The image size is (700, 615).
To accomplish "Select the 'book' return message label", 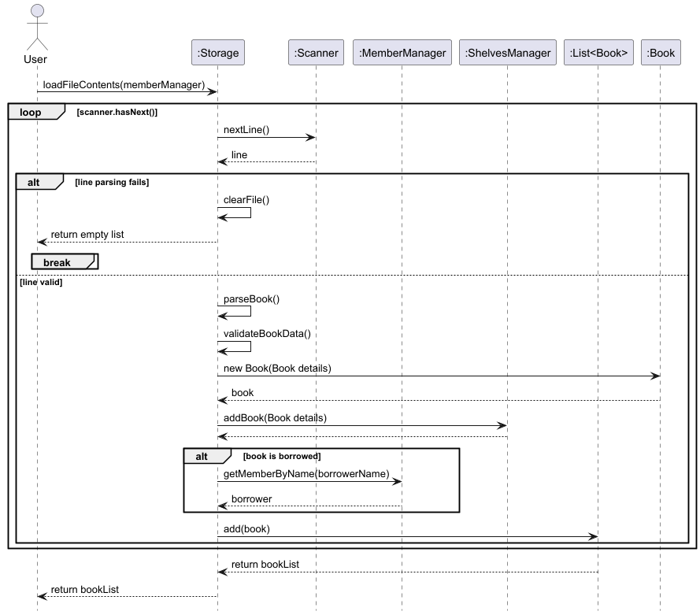I will (x=243, y=393).
